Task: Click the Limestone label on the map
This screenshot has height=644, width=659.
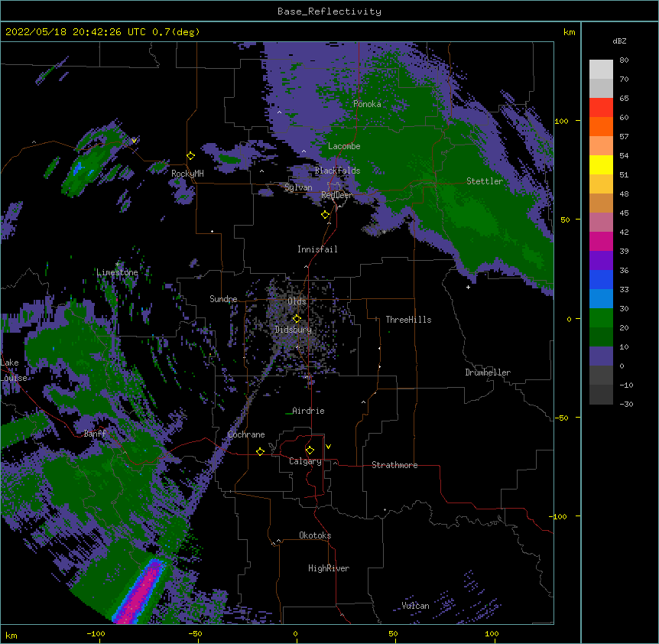Action: pyautogui.click(x=117, y=272)
